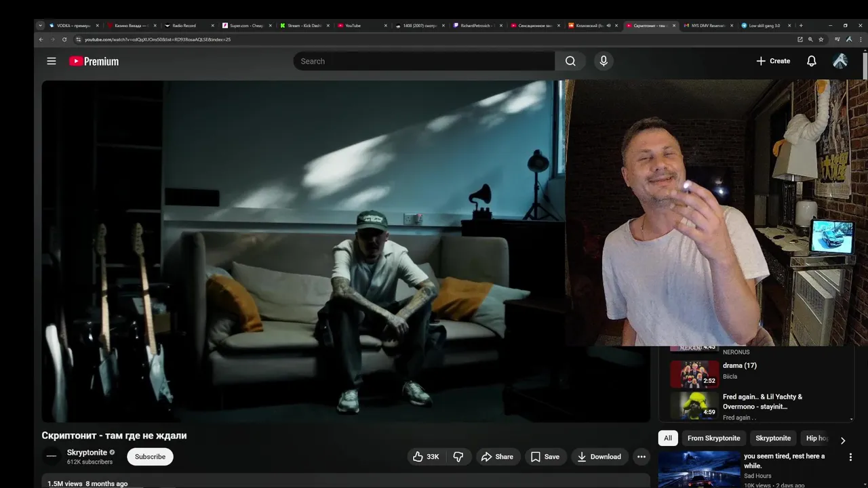Image resolution: width=868 pixels, height=488 pixels.
Task: Close the Super.com tab
Action: [x=271, y=26]
